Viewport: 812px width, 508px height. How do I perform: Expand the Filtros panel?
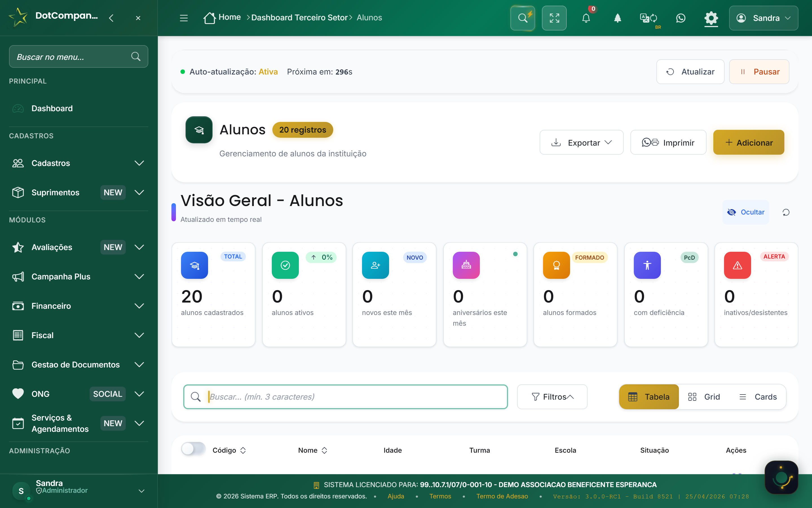click(552, 397)
